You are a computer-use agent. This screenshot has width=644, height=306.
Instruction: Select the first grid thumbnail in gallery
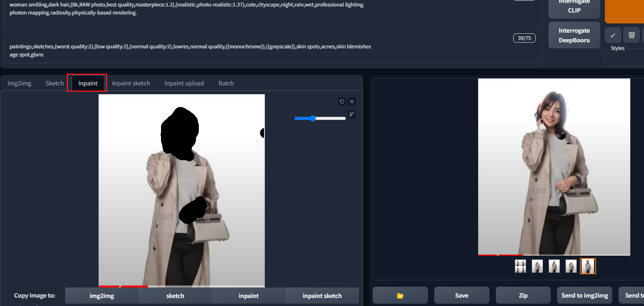point(520,266)
